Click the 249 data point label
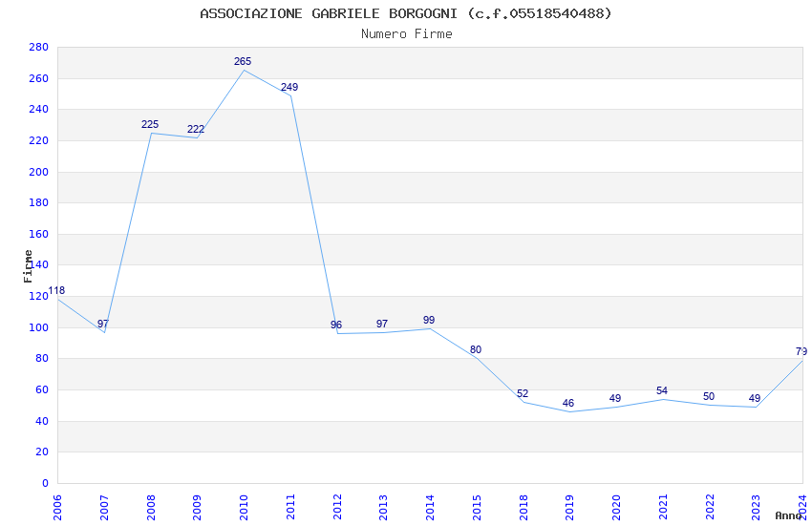812x525 pixels. coord(289,88)
